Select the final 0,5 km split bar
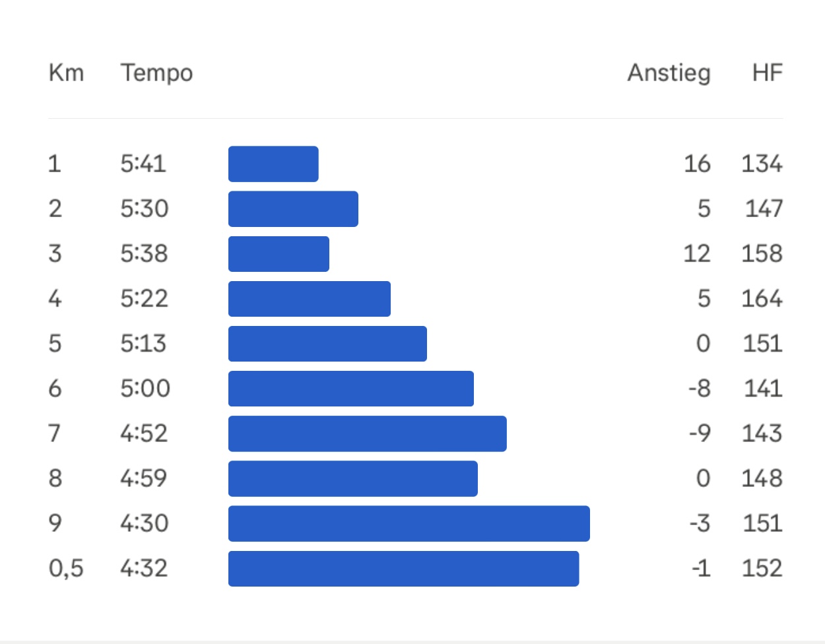The width and height of the screenshot is (825, 644). (403, 567)
